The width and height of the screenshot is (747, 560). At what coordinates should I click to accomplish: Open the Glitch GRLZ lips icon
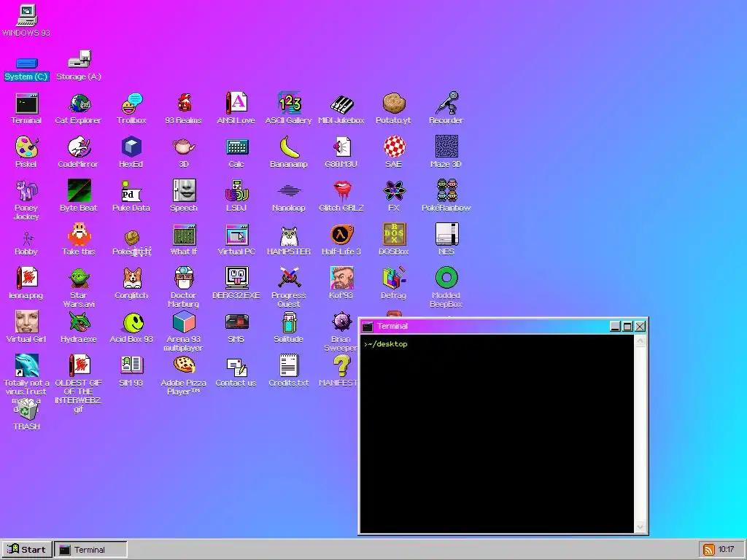[x=341, y=191]
